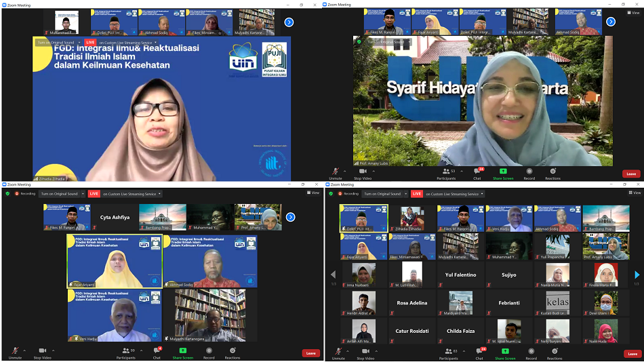Show next thumbnails in Zilhadia speaker window

click(x=289, y=22)
